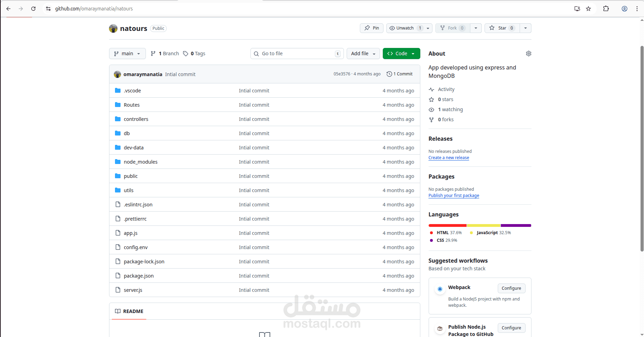The height and width of the screenshot is (337, 644).
Task: Open the .vscode folder icon
Action: pyautogui.click(x=118, y=91)
